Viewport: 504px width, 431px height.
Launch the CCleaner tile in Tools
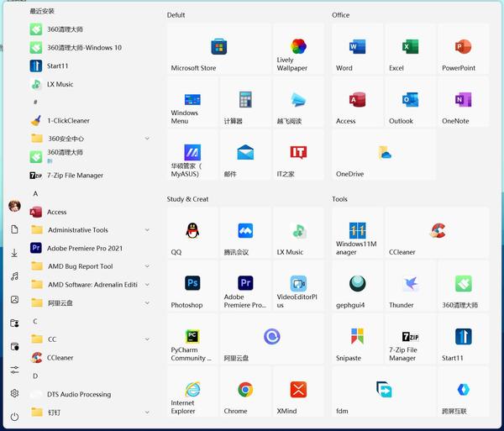[x=437, y=233]
